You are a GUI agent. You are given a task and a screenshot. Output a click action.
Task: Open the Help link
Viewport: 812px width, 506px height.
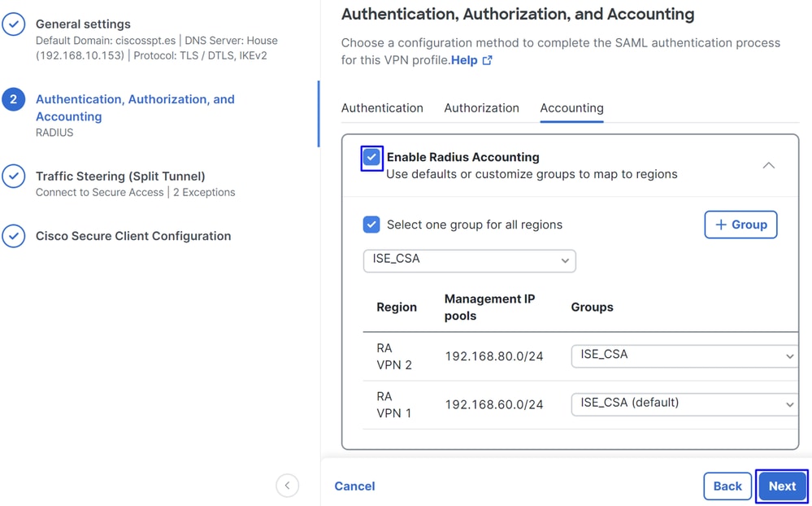coord(464,60)
